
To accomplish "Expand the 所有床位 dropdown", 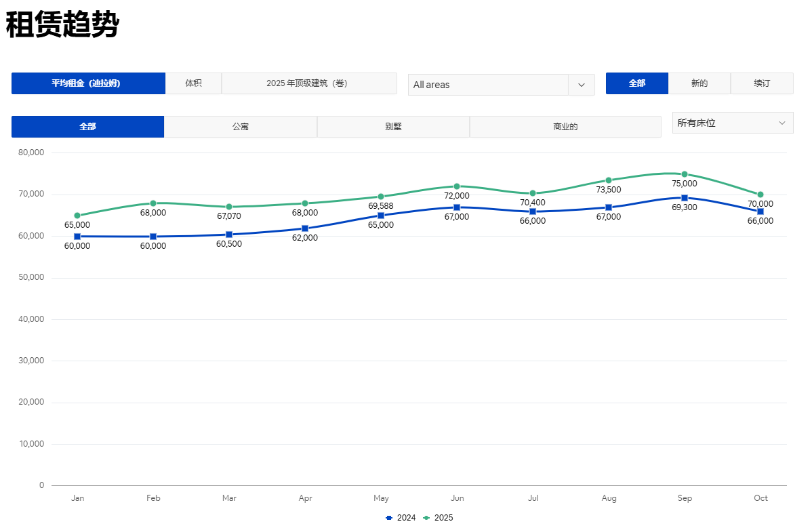I will (x=732, y=123).
